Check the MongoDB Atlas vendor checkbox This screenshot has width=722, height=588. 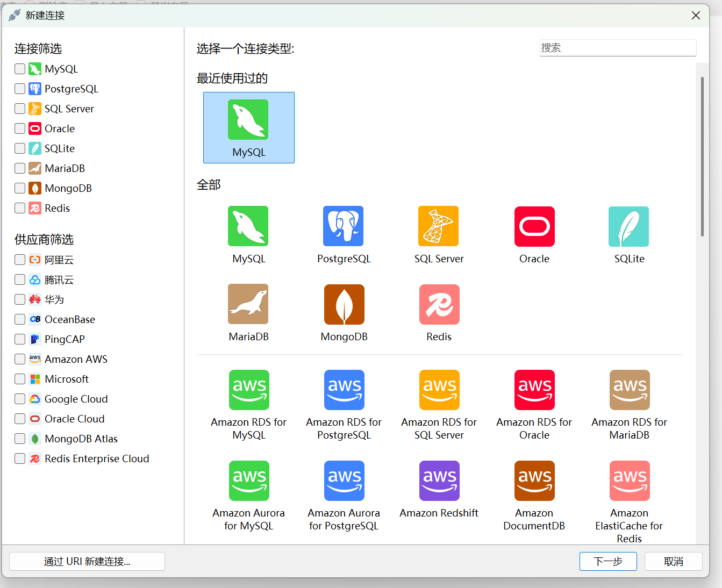20,439
